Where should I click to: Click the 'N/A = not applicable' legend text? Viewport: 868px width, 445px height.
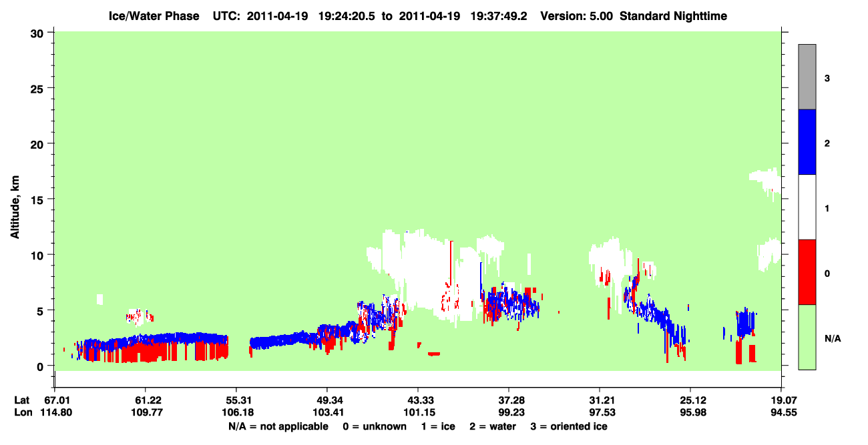point(278,426)
